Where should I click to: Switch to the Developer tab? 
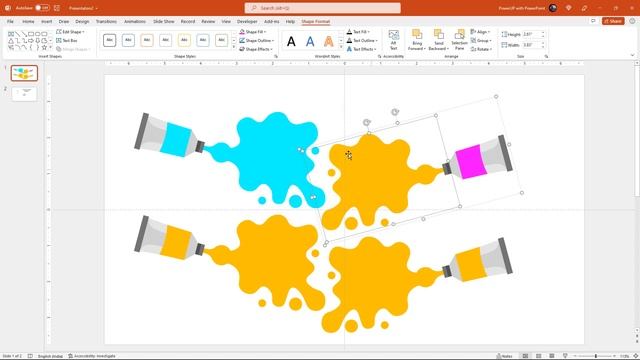[x=247, y=21]
